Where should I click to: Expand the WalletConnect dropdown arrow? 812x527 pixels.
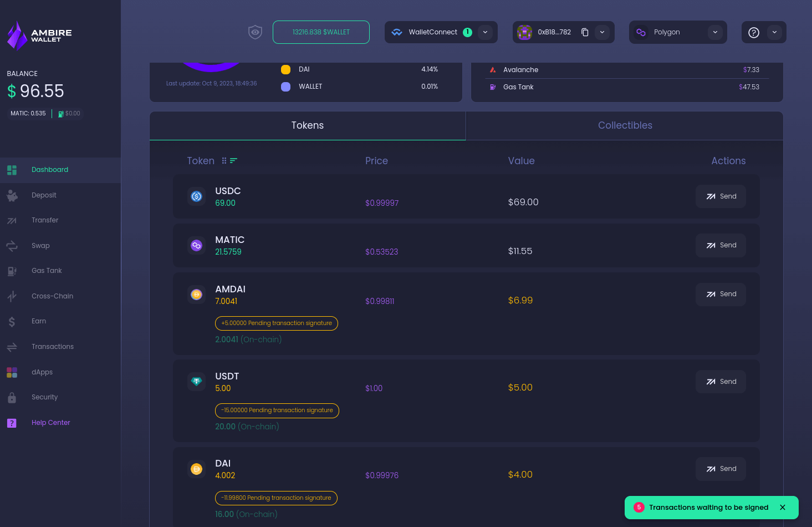(x=485, y=32)
